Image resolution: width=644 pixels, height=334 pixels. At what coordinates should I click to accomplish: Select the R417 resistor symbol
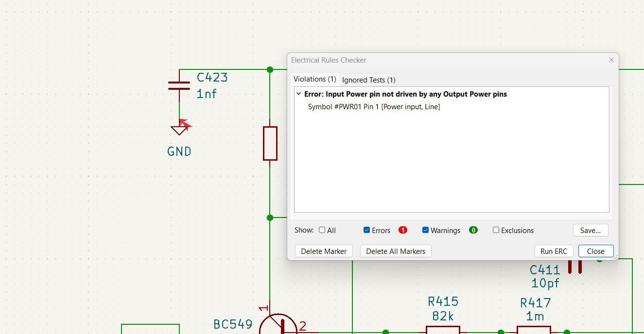click(534, 330)
